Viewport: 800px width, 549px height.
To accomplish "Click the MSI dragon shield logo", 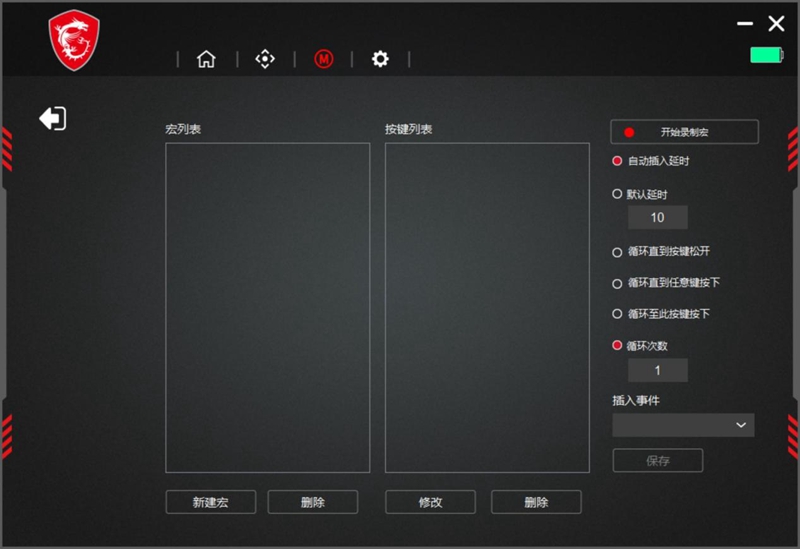I will 74,40.
